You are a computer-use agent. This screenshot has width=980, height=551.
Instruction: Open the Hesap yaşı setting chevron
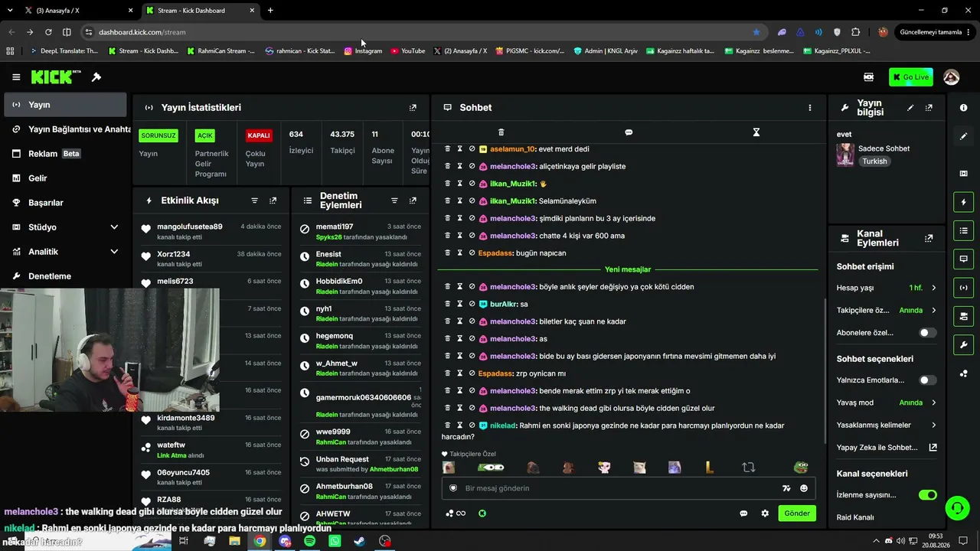[933, 288]
